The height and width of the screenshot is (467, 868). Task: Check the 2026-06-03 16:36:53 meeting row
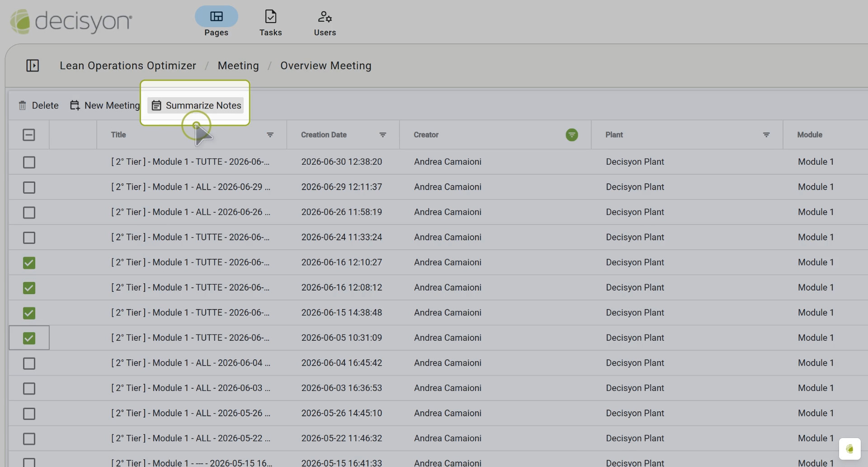(29, 388)
